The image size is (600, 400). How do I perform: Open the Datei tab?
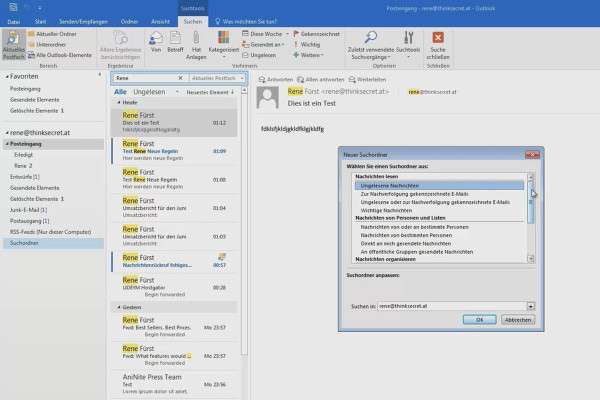[14, 22]
